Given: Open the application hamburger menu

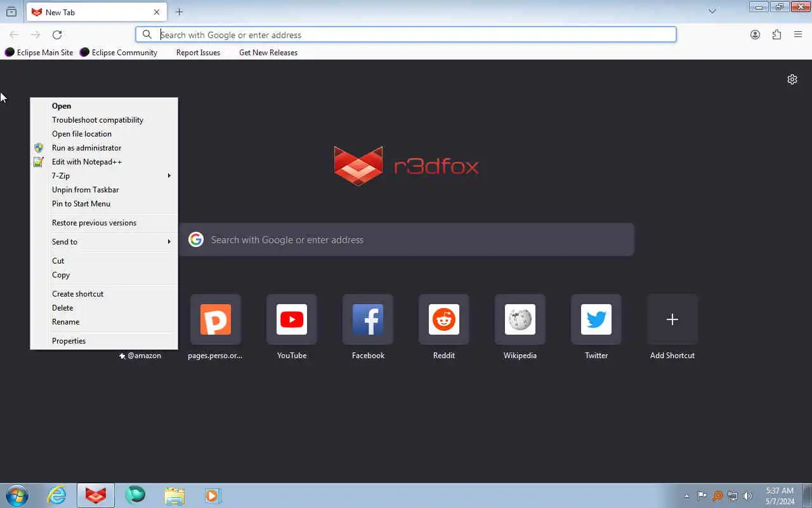Looking at the screenshot, I should tap(798, 35).
